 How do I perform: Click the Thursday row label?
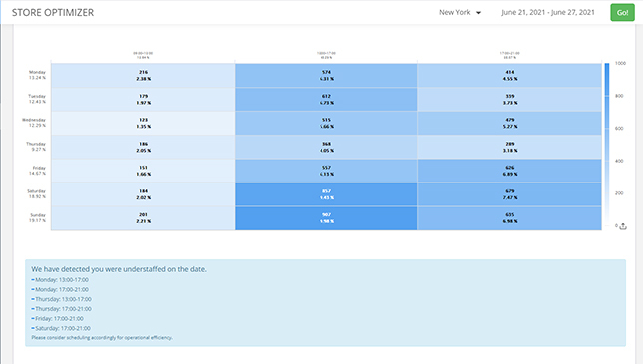[36, 147]
